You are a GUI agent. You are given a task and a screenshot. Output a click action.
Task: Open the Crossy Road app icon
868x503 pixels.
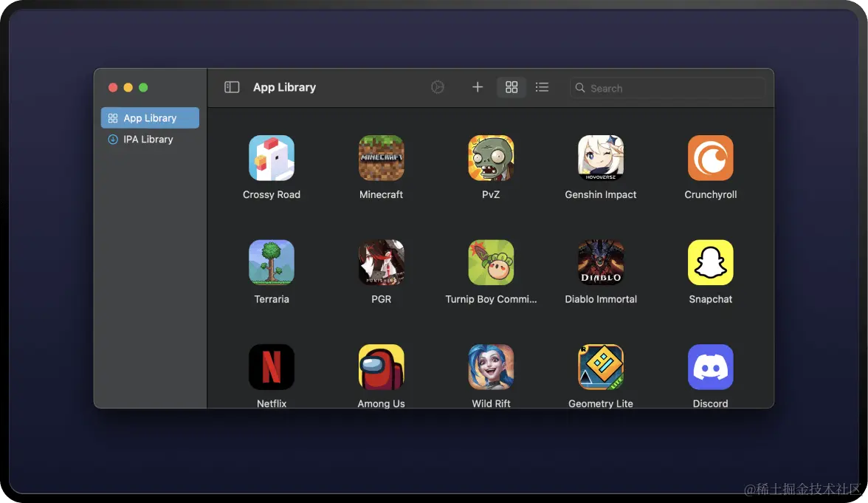click(272, 158)
